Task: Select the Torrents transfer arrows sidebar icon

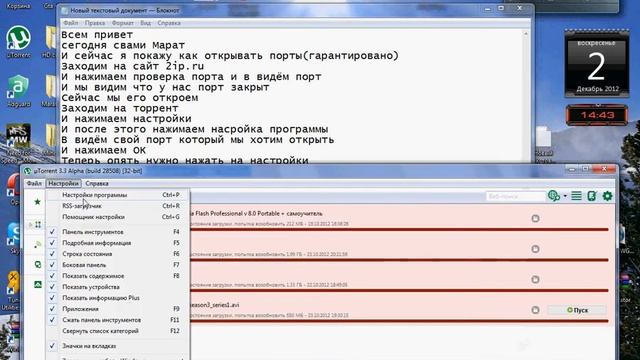Action: (x=38, y=224)
